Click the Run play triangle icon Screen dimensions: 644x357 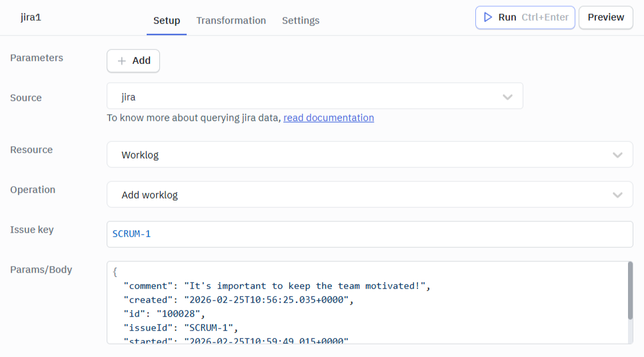pyautogui.click(x=487, y=17)
